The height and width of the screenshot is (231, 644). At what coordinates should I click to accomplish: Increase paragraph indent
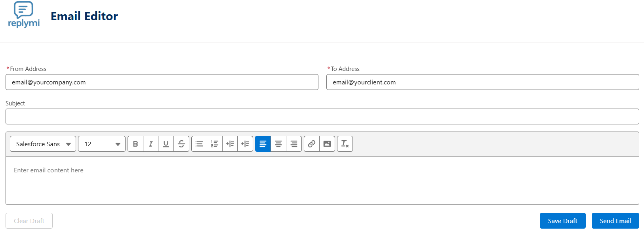pyautogui.click(x=230, y=144)
